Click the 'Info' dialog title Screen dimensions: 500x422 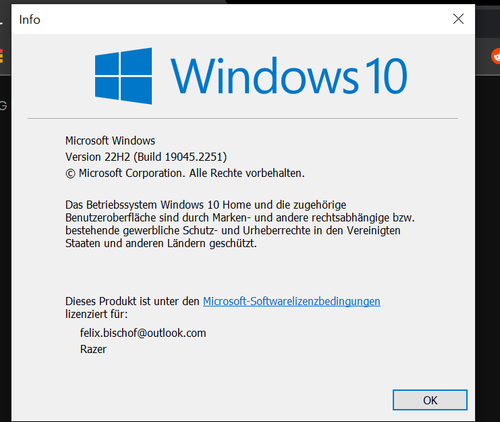pyautogui.click(x=30, y=20)
